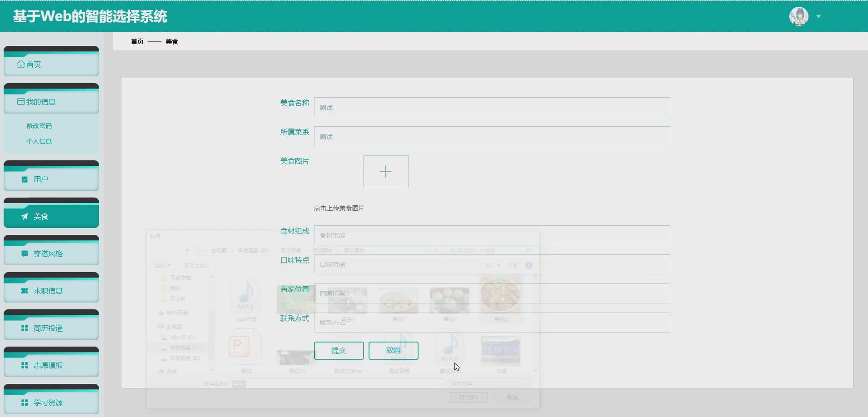Click the plus icon to upload a food image
The image size is (868, 417).
pos(385,171)
